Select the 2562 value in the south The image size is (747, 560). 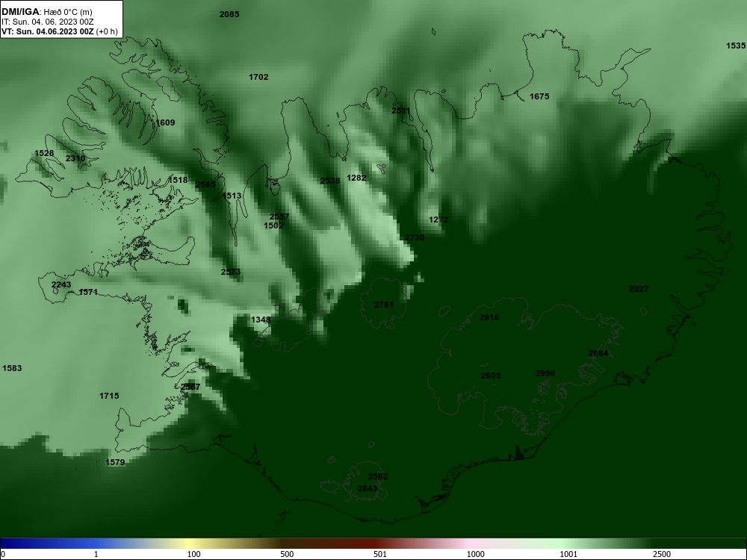pos(378,476)
